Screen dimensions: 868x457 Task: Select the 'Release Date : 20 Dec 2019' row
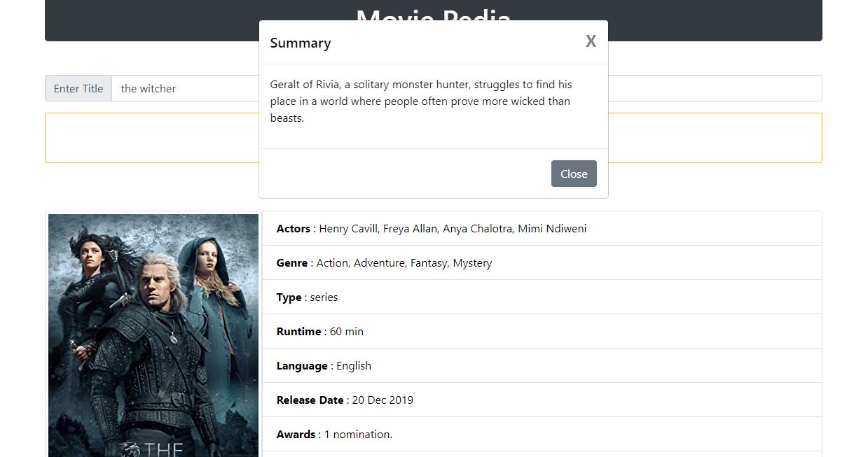click(542, 400)
